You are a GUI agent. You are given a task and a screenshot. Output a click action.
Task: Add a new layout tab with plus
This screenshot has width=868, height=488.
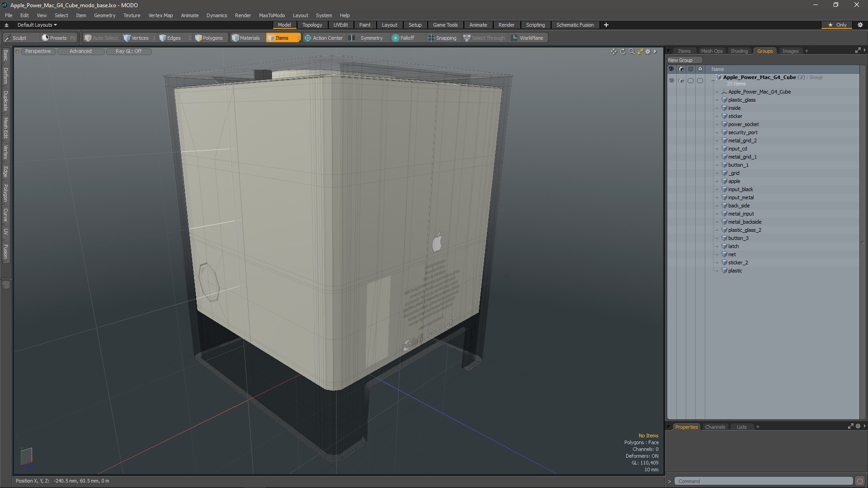(606, 25)
